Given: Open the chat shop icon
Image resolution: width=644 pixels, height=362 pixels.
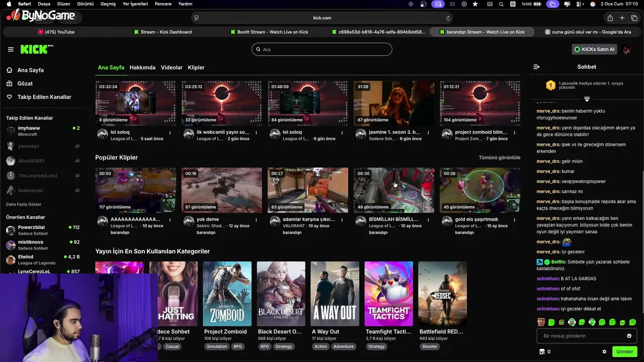Looking at the screenshot, I should click(542, 351).
